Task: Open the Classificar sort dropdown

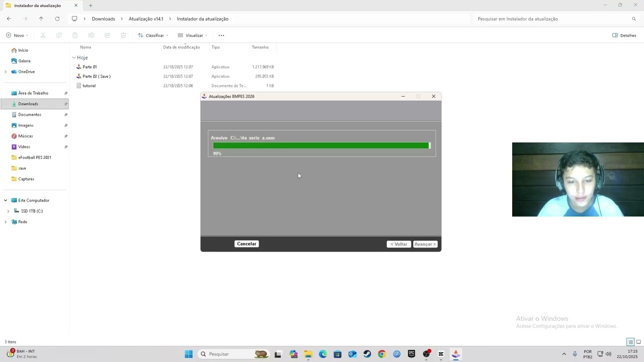Action: coord(153,36)
